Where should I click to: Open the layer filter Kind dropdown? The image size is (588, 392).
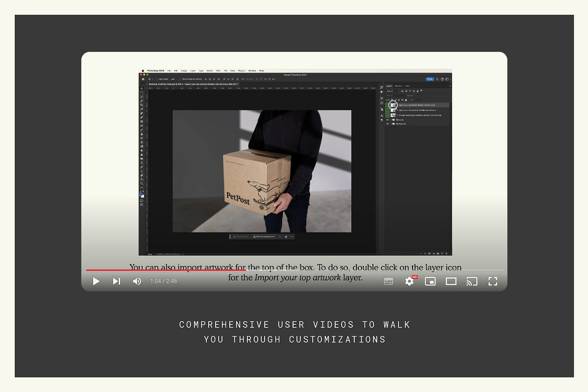point(393,91)
